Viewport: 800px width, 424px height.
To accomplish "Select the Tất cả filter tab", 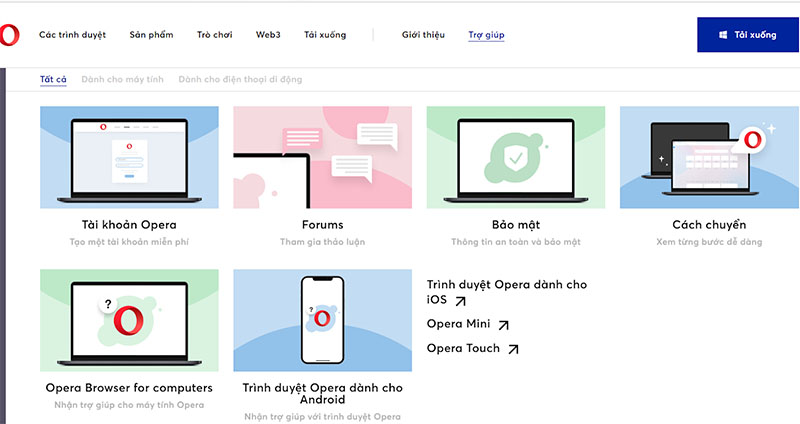I will [53, 80].
